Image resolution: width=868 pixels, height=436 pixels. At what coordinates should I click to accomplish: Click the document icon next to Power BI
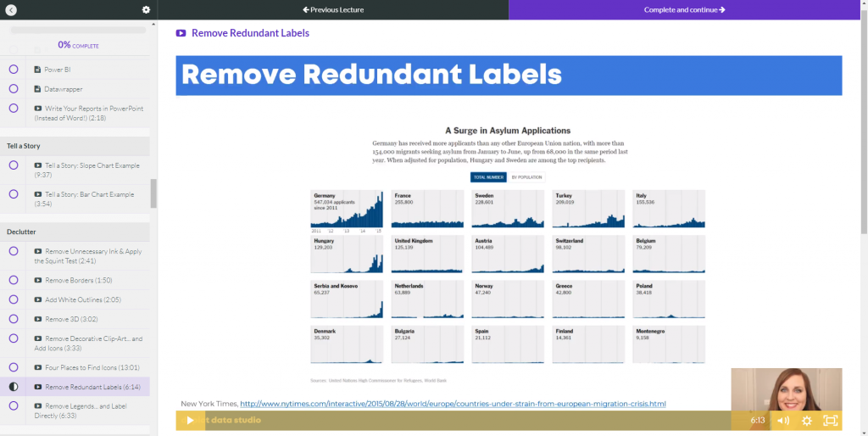click(x=37, y=70)
